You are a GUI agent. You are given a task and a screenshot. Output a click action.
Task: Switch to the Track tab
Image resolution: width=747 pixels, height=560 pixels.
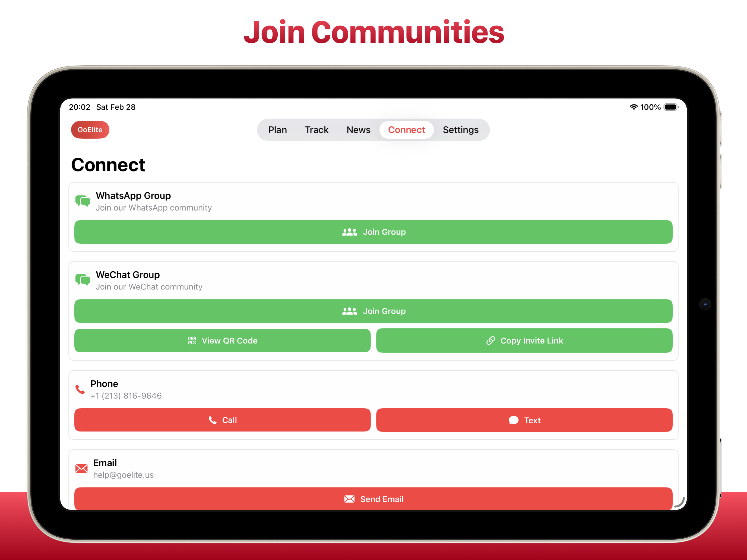316,130
